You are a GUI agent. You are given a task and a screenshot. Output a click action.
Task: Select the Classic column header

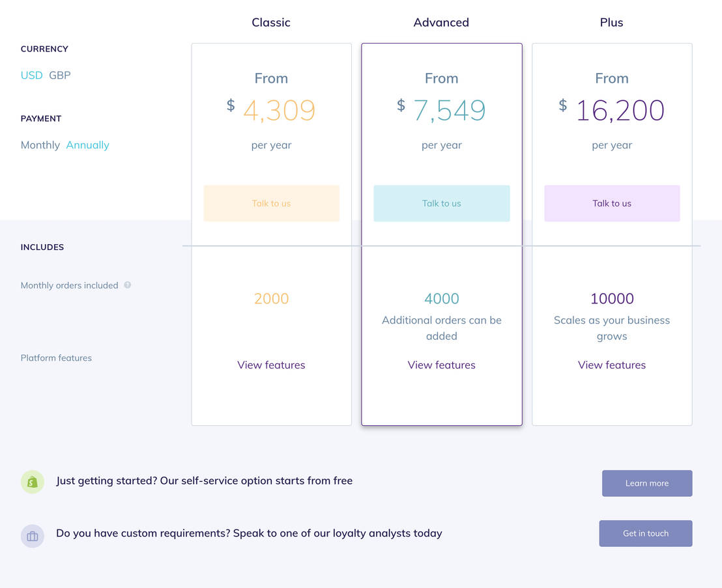click(x=271, y=22)
